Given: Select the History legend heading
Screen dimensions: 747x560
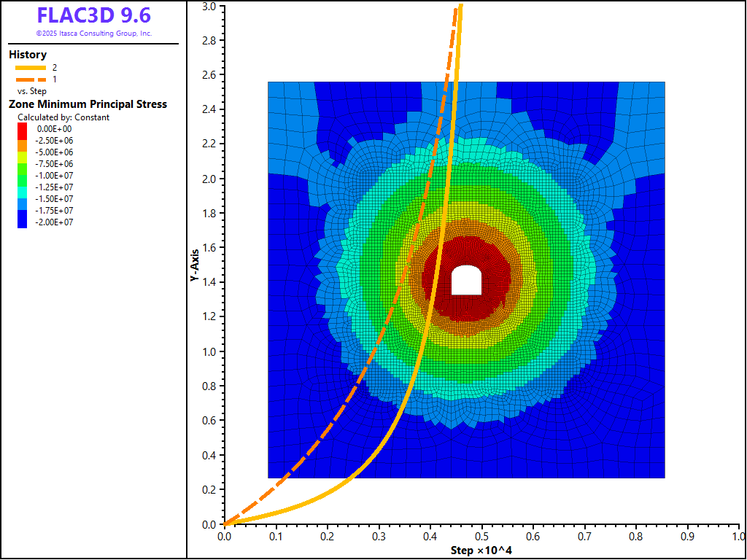Looking at the screenshot, I should point(28,55).
